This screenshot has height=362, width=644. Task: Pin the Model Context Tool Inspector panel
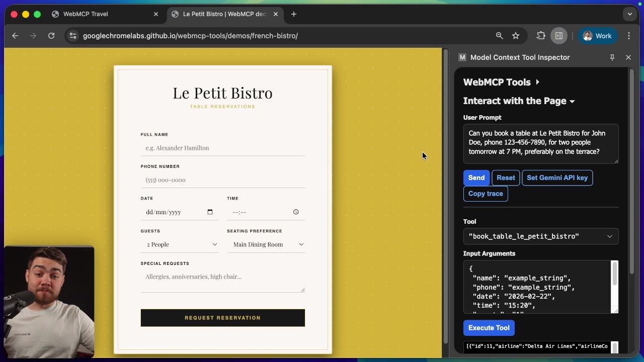tap(612, 57)
